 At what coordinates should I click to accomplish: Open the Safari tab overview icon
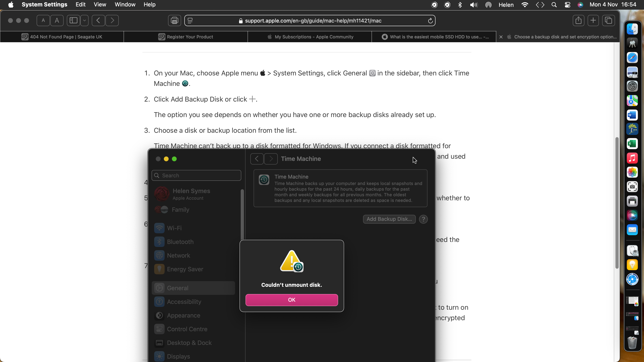click(x=608, y=21)
